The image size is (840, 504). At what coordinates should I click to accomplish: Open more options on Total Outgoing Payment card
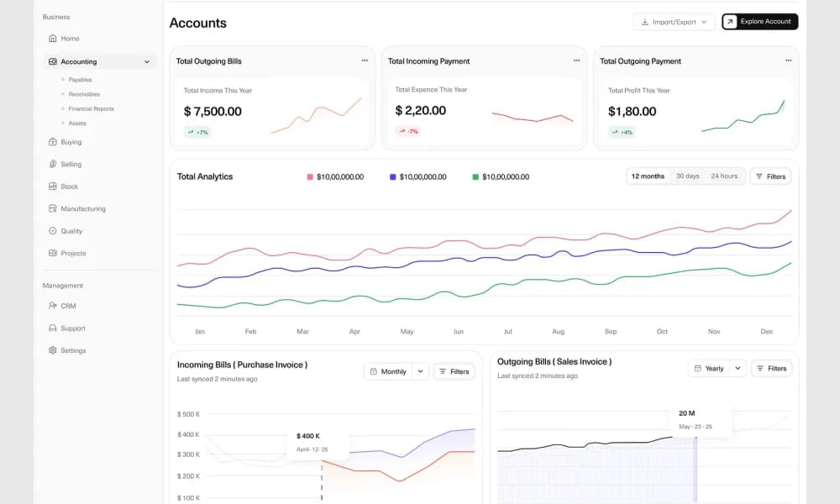click(789, 60)
